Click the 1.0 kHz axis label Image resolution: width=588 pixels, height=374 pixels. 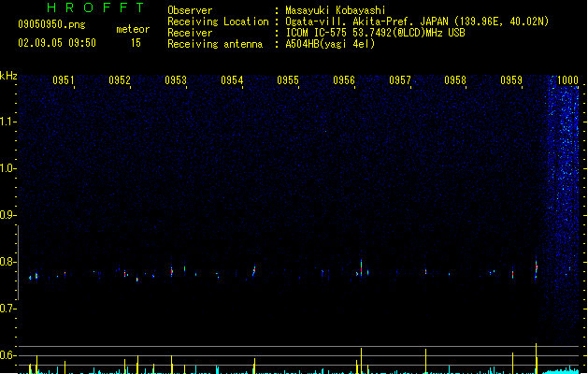[x=7, y=168]
